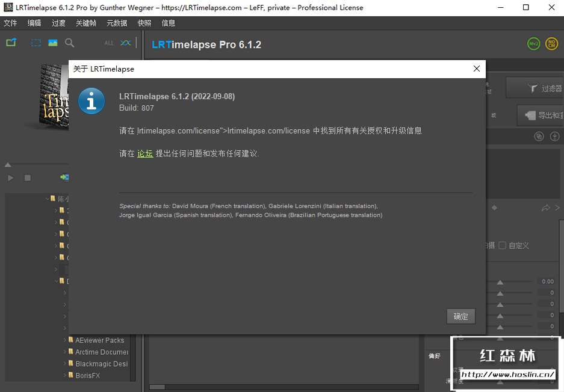
Task: Open the 过渡 menu
Action: coord(58,23)
